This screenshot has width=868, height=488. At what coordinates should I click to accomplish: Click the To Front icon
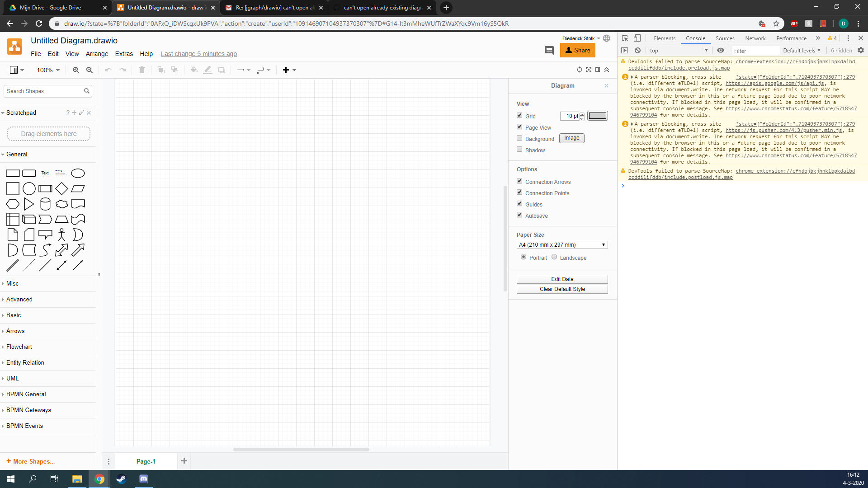(161, 70)
